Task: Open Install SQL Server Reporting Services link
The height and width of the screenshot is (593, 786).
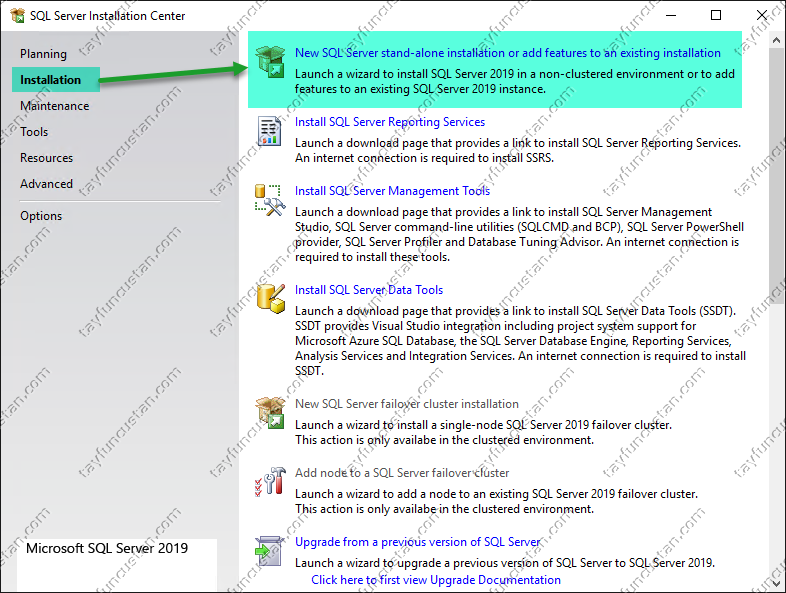Action: click(390, 122)
